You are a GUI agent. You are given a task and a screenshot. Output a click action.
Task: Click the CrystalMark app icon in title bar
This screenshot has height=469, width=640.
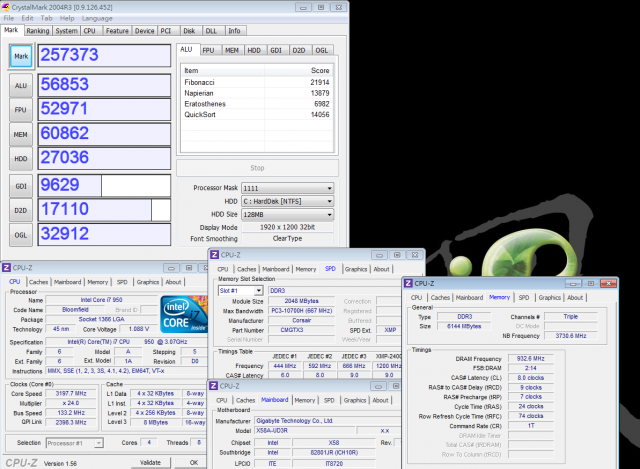tap(6, 7)
